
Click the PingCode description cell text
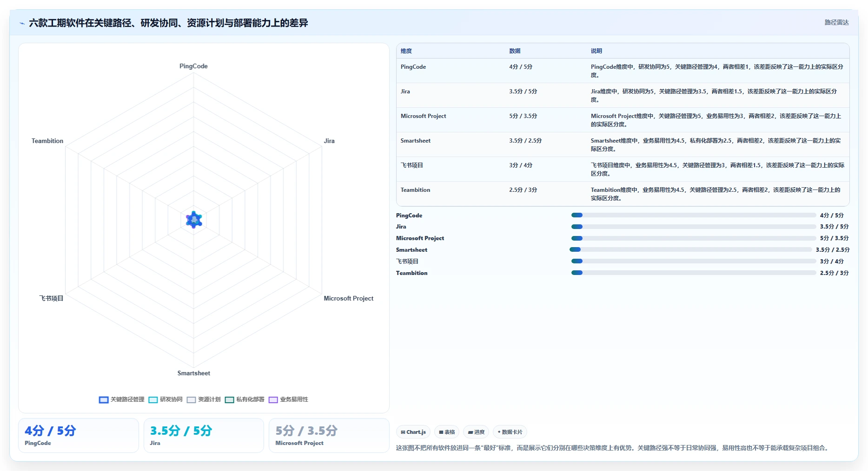click(x=717, y=71)
